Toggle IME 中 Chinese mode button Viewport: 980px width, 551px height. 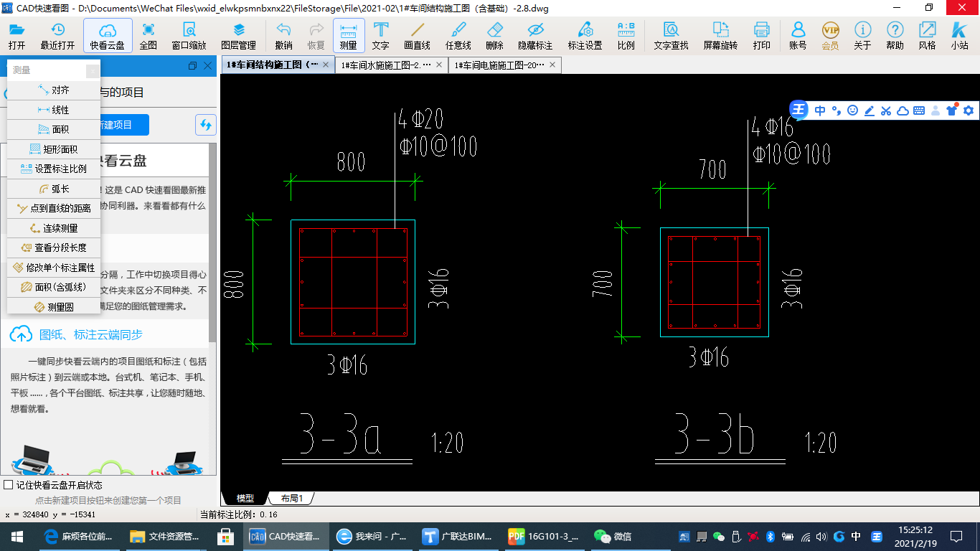[820, 110]
